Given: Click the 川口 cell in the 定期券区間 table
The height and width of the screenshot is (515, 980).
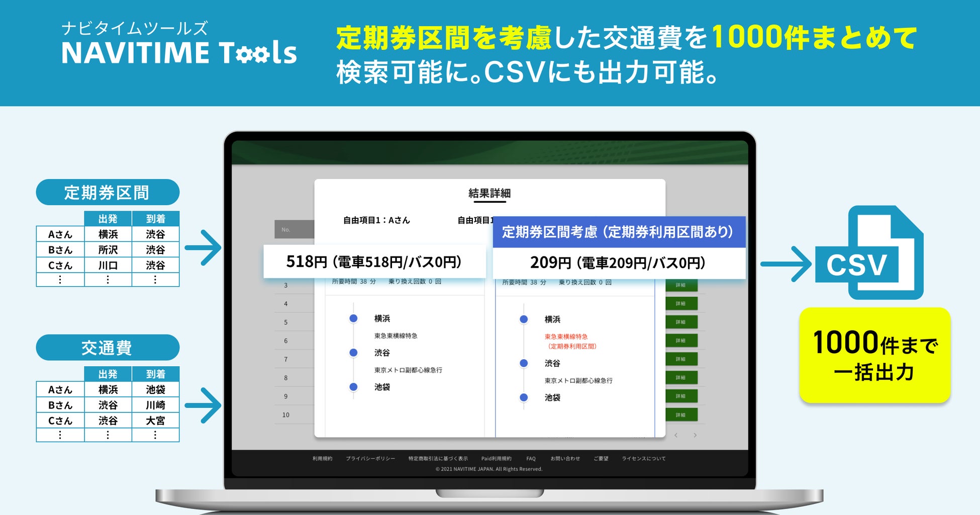Looking at the screenshot, I should tap(108, 265).
